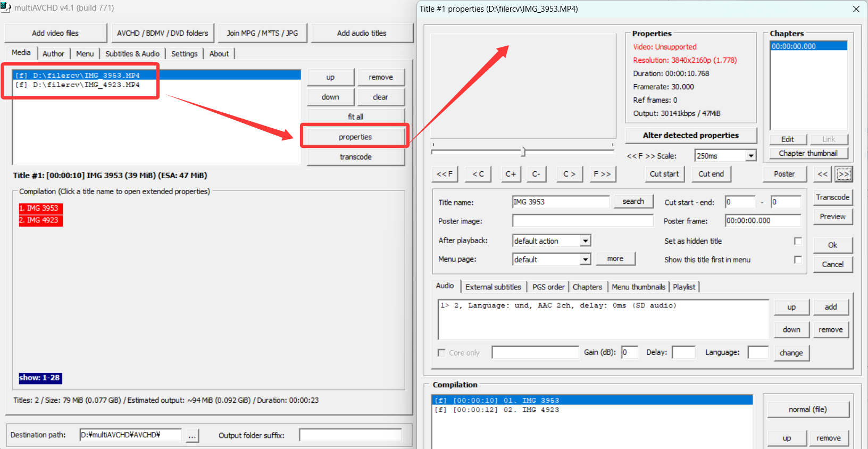
Task: Toggle the Set as hidden title checkbox
Action: click(798, 241)
